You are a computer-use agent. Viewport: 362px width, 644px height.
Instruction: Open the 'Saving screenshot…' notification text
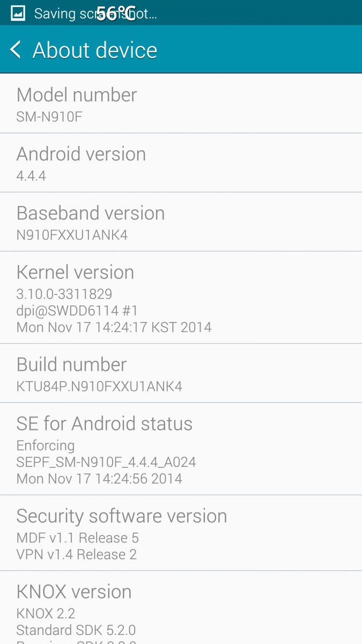tap(95, 13)
